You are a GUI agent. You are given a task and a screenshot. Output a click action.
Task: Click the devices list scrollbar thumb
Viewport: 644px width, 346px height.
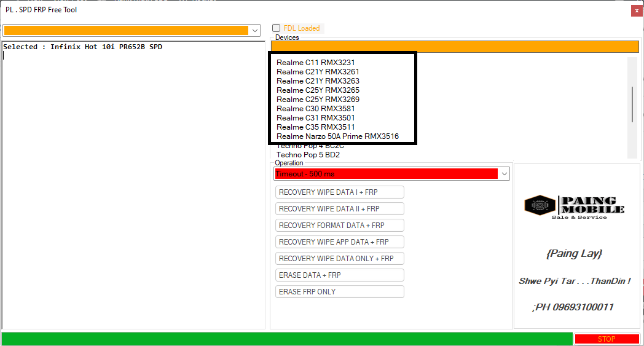point(632,104)
